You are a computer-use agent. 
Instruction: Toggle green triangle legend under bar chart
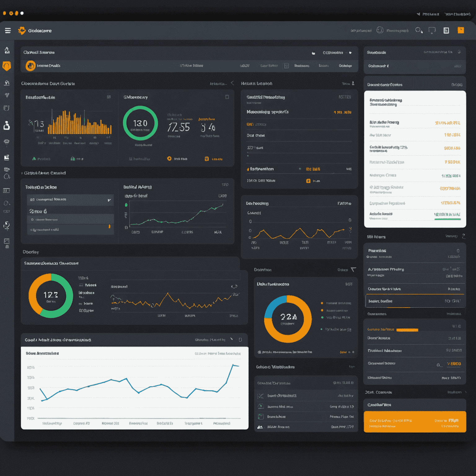click(x=34, y=159)
